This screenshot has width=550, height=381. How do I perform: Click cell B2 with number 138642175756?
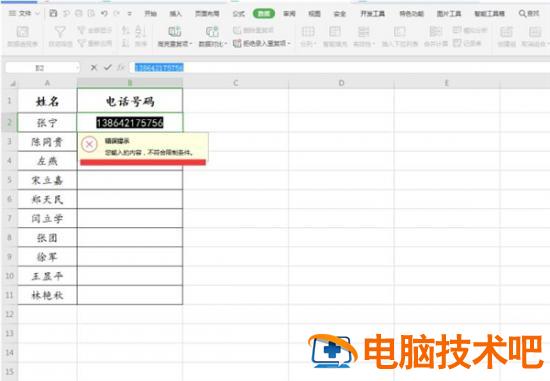tap(130, 122)
